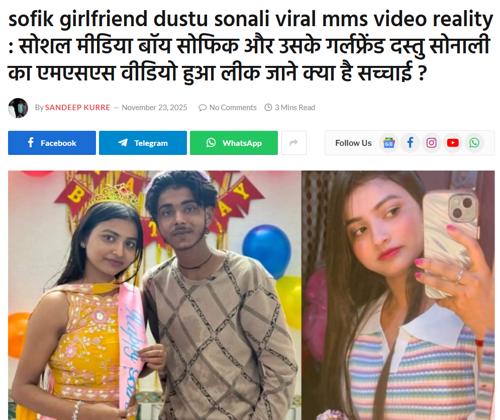Open more share options arrow

294,143
